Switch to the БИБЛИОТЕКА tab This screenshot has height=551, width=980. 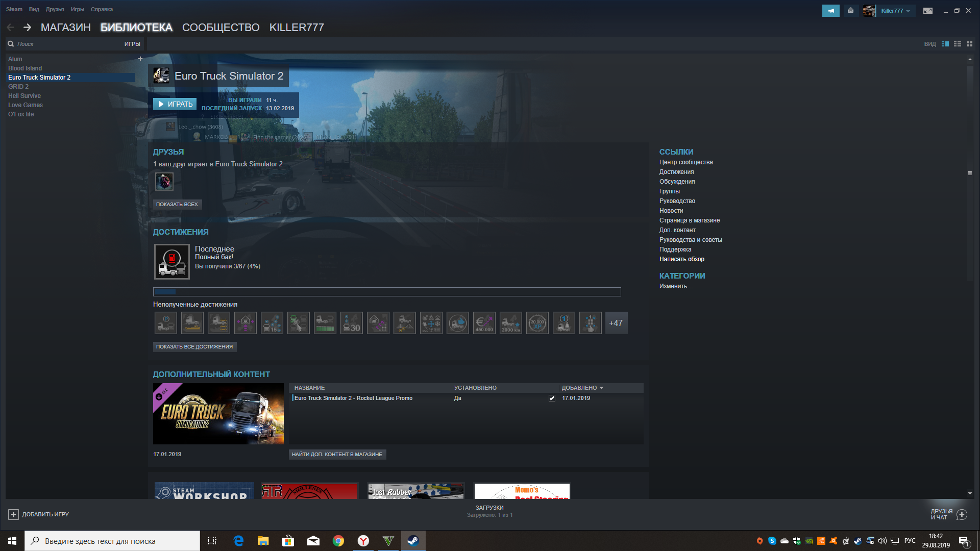[x=136, y=28]
